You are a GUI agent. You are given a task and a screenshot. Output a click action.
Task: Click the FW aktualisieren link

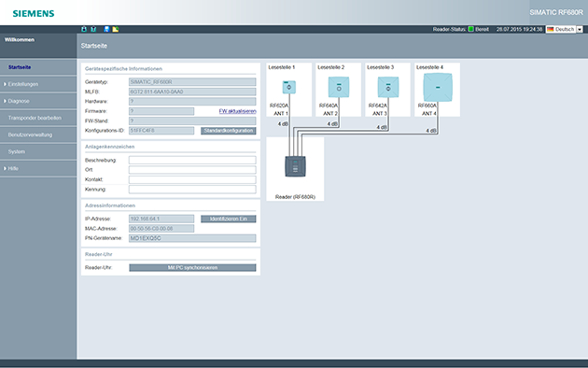click(x=237, y=111)
